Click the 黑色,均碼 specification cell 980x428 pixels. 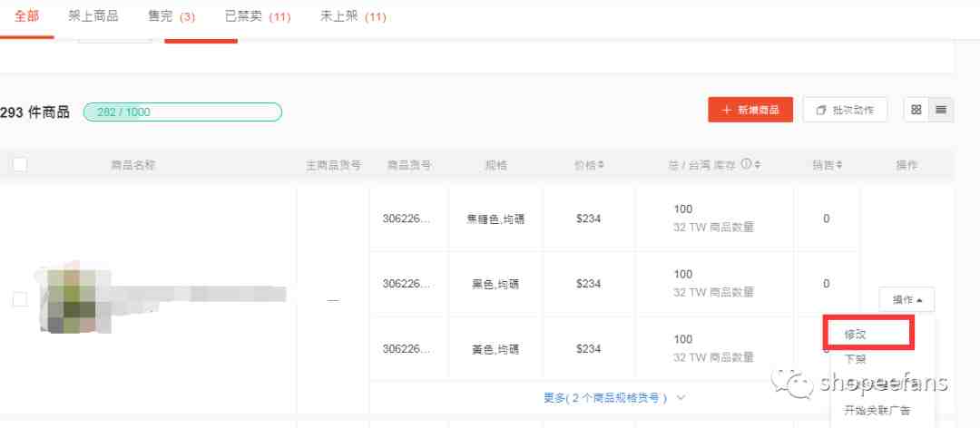tap(495, 285)
